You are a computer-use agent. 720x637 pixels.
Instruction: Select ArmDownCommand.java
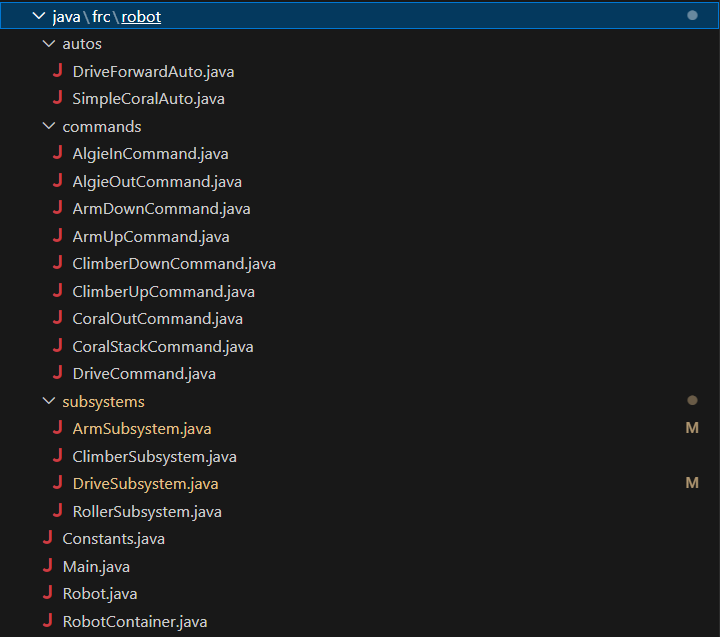coord(161,209)
